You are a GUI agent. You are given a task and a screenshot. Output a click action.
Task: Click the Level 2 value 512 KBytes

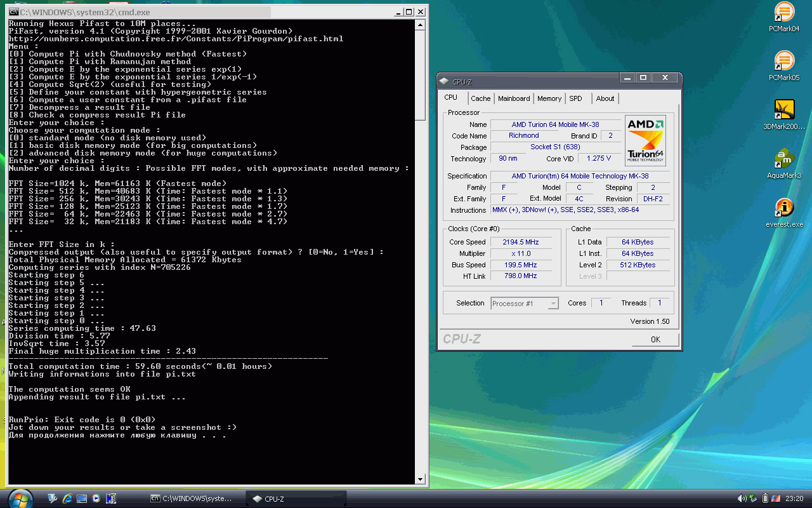(x=638, y=265)
